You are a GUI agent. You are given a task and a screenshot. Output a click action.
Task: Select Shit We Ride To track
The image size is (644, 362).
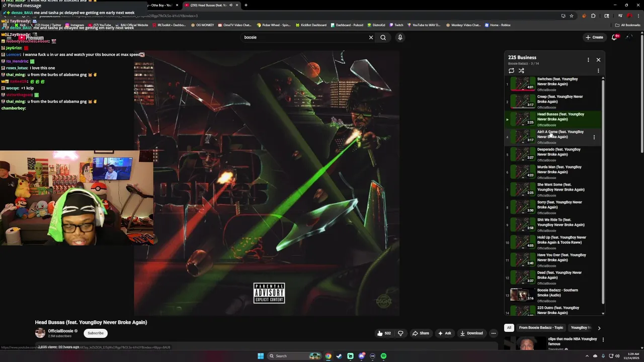pyautogui.click(x=553, y=225)
